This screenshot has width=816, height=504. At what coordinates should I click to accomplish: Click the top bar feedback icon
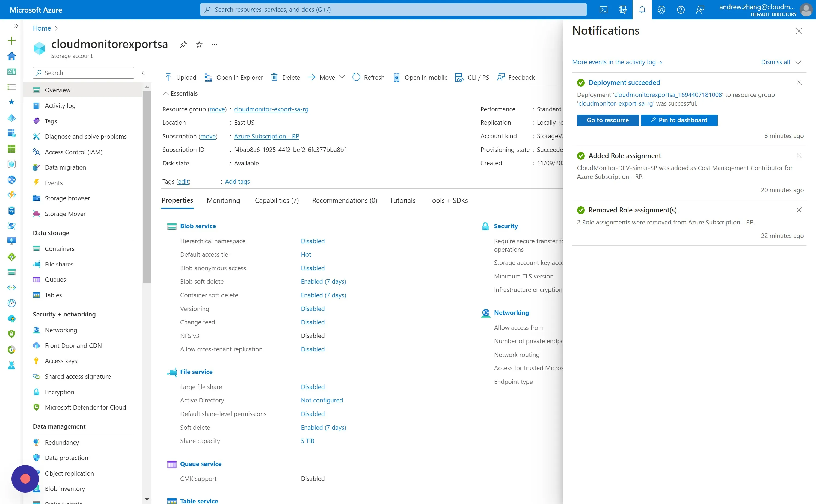700,10
